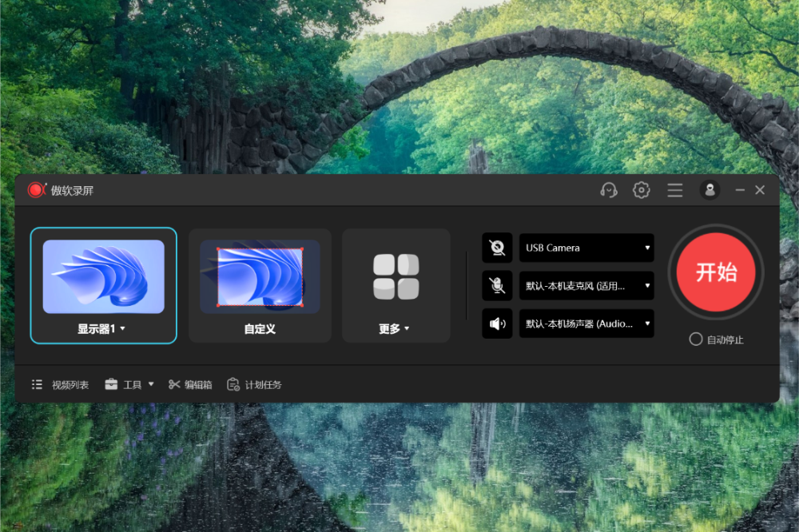Toggle the webcam camera icon
The height and width of the screenshot is (532, 799).
click(x=497, y=248)
